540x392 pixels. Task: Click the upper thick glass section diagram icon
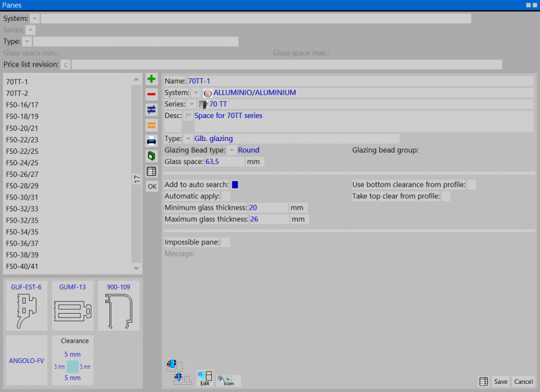(x=174, y=365)
